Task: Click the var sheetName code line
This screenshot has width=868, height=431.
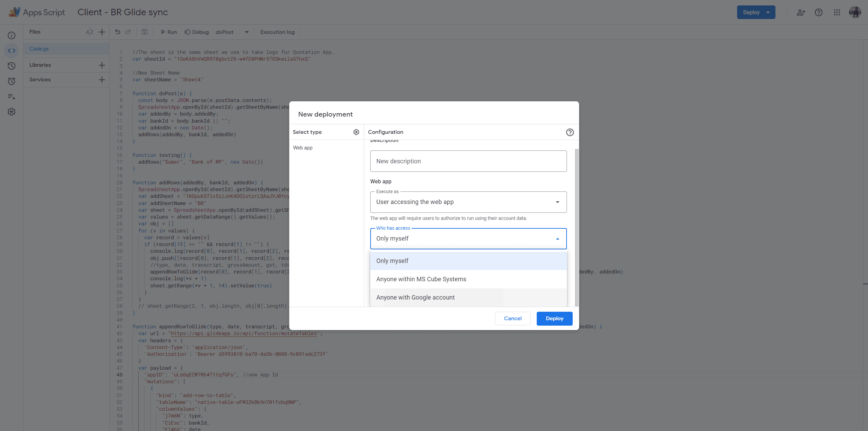Action: coord(168,80)
